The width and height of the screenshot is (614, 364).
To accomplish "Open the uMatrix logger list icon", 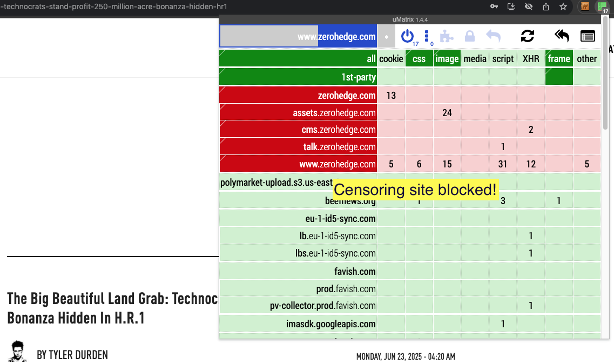I will 588,36.
